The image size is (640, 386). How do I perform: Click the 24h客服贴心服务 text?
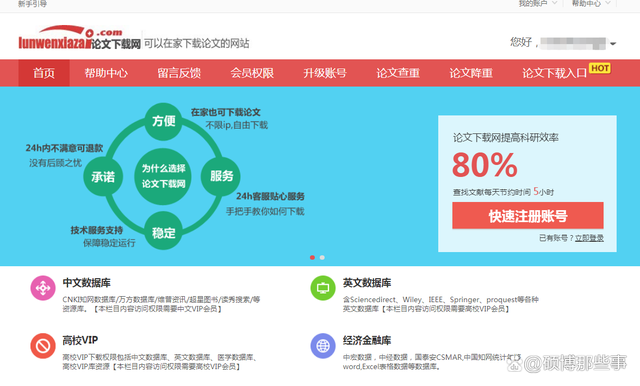(x=270, y=196)
